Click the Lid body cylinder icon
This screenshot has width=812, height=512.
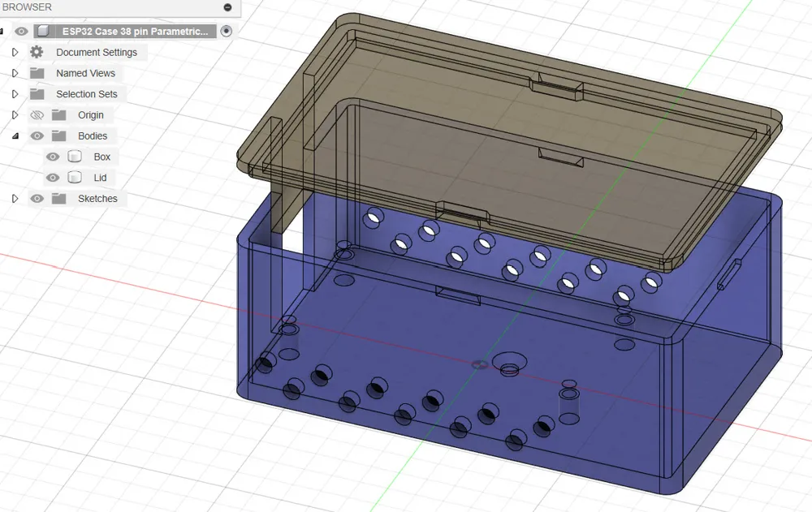[x=75, y=177]
